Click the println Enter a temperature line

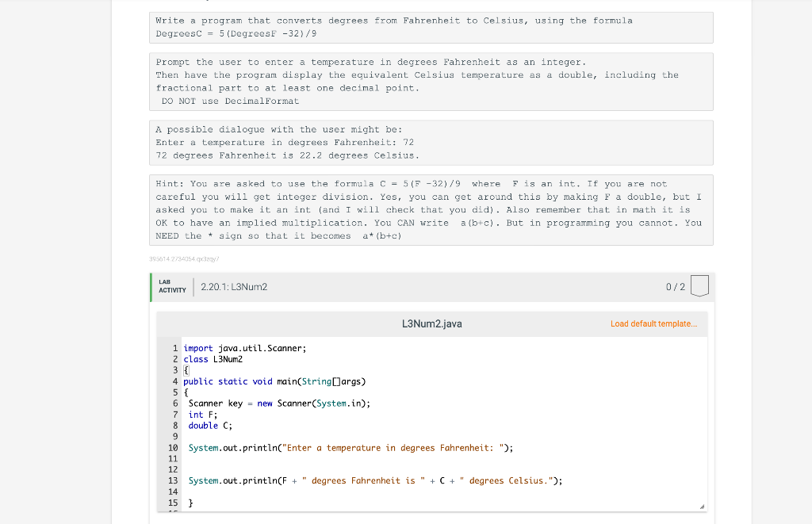coord(350,448)
